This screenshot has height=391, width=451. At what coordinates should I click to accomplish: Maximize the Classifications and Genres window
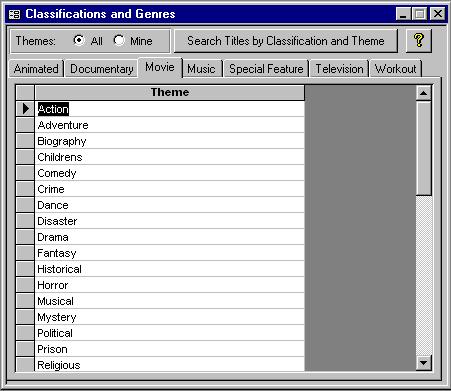419,14
